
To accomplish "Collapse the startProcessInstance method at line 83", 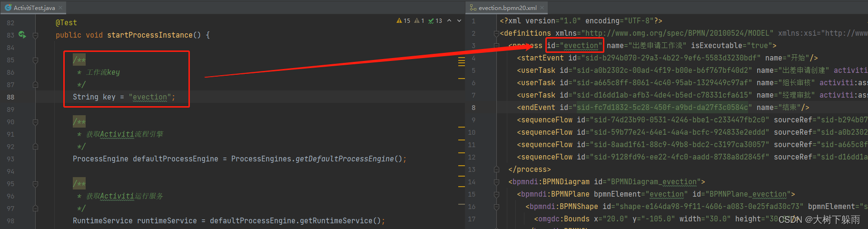I will pyautogui.click(x=35, y=35).
